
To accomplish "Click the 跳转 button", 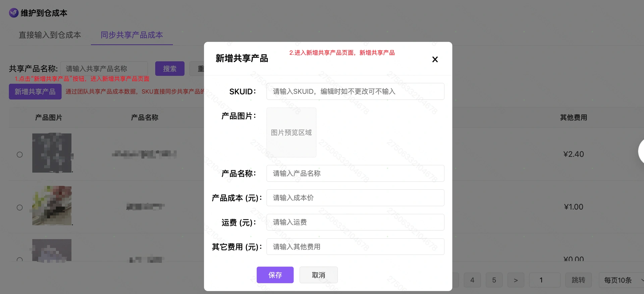I will 578,280.
